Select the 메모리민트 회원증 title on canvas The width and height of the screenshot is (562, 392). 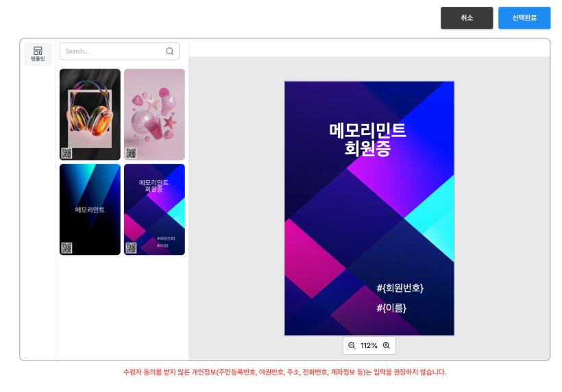click(x=368, y=139)
